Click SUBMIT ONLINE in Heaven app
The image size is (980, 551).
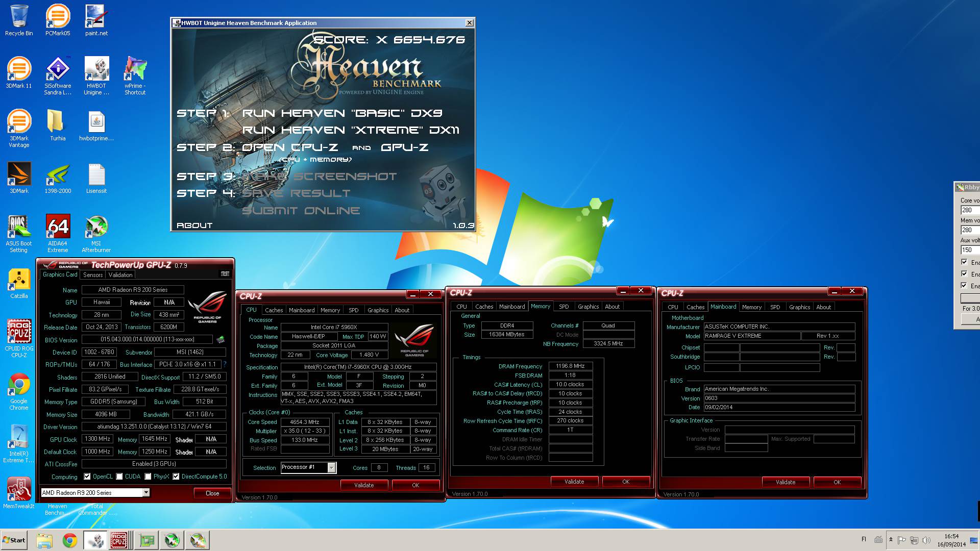click(301, 211)
